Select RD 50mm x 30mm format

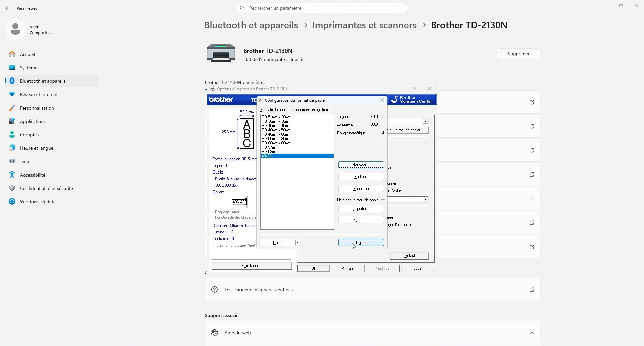[x=297, y=139]
